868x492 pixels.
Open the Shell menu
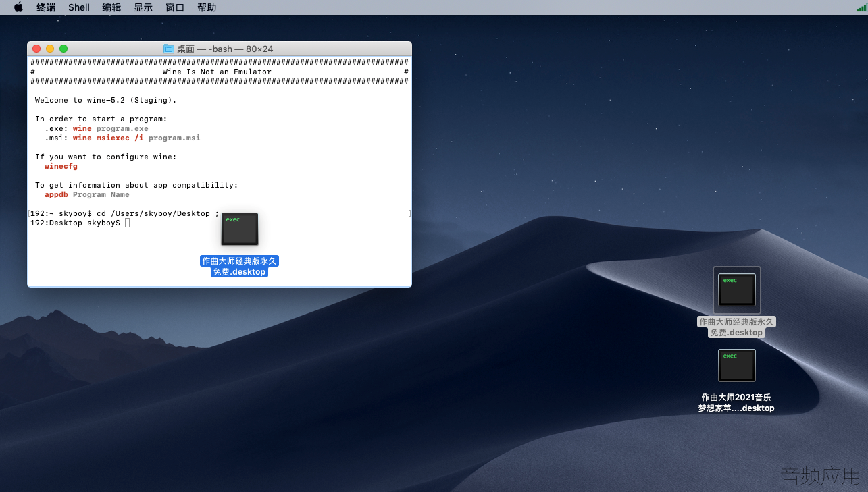pyautogui.click(x=79, y=7)
